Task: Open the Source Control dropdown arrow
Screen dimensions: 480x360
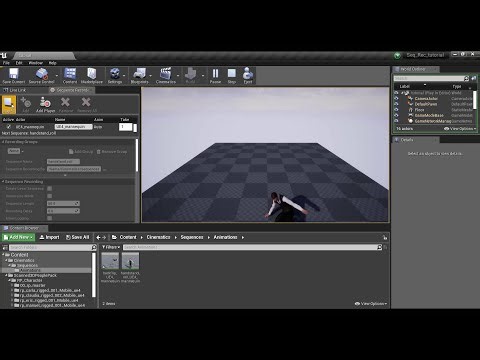Action: (57, 76)
